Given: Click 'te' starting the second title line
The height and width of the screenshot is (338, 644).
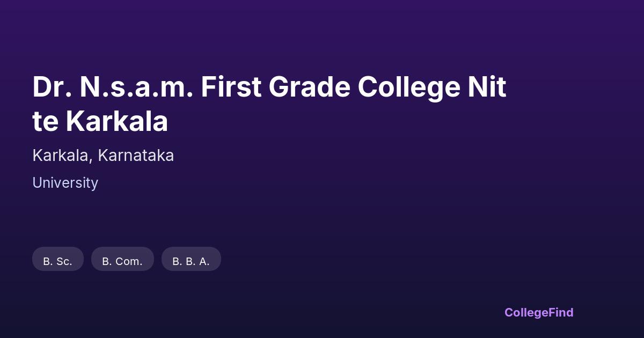Looking at the screenshot, I should (x=45, y=122).
